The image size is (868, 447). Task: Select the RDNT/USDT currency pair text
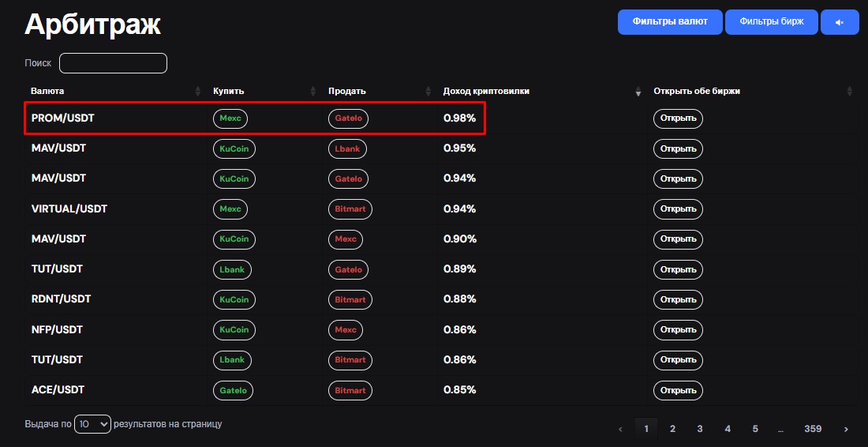point(61,299)
